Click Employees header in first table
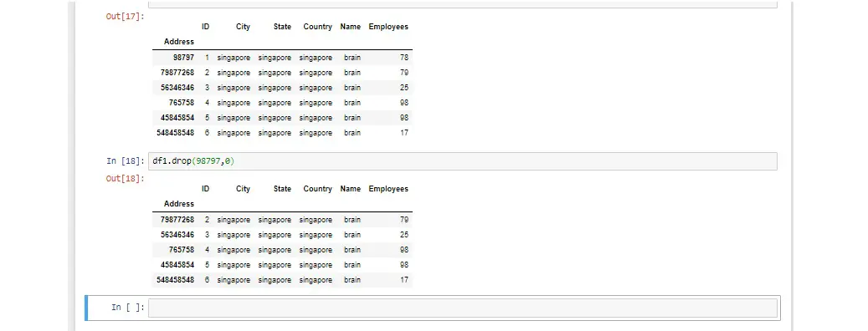The width and height of the screenshot is (868, 331). click(388, 27)
